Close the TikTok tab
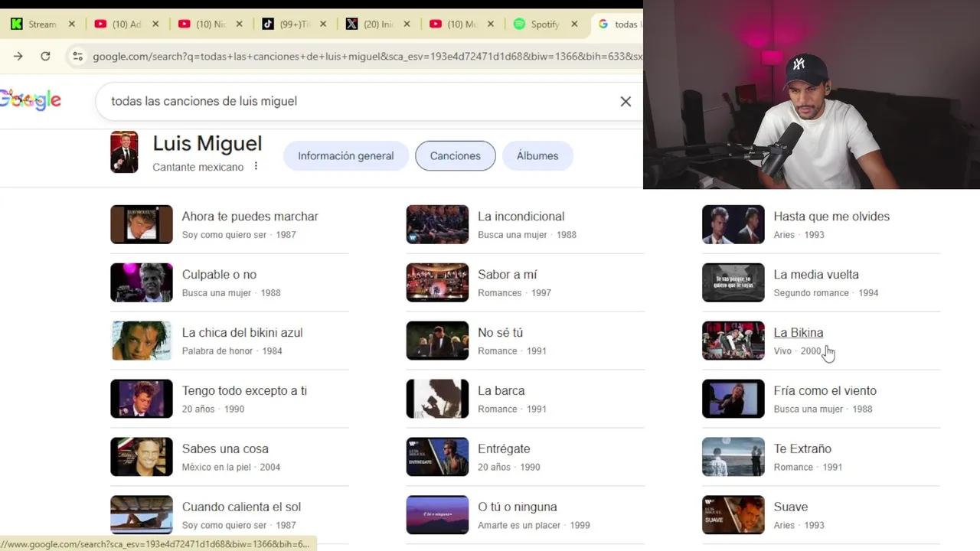 [323, 24]
